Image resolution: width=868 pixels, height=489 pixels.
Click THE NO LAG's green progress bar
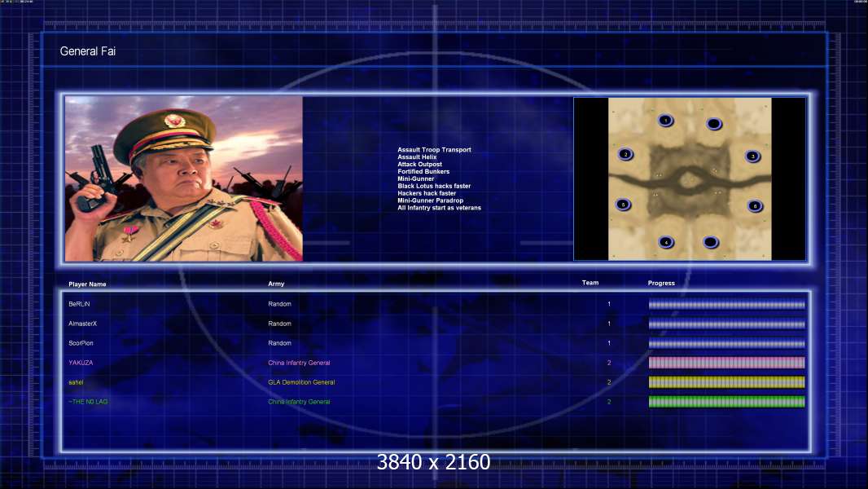726,402
